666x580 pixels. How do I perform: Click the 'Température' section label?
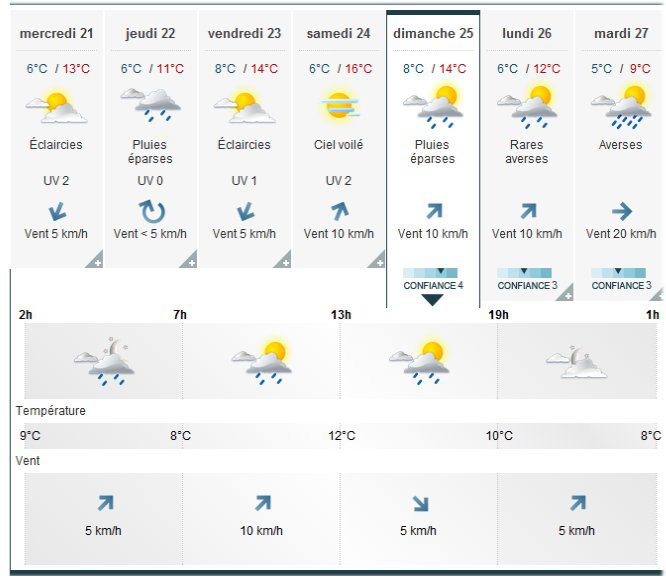51,411
